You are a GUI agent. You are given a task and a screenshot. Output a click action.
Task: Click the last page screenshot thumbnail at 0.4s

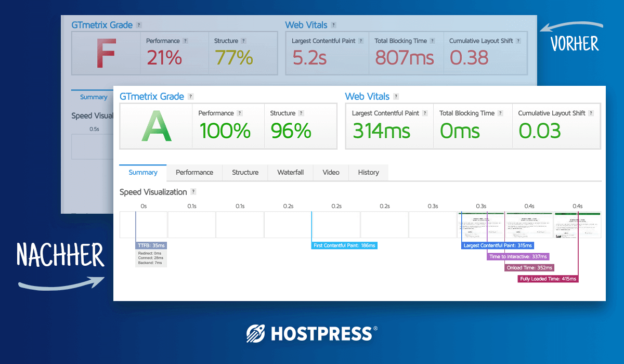click(578, 225)
